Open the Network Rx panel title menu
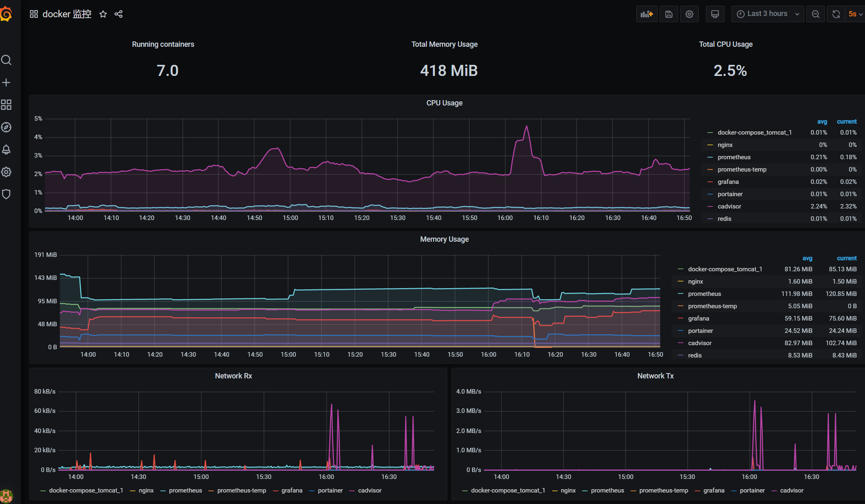The width and height of the screenshot is (865, 504). (x=233, y=376)
